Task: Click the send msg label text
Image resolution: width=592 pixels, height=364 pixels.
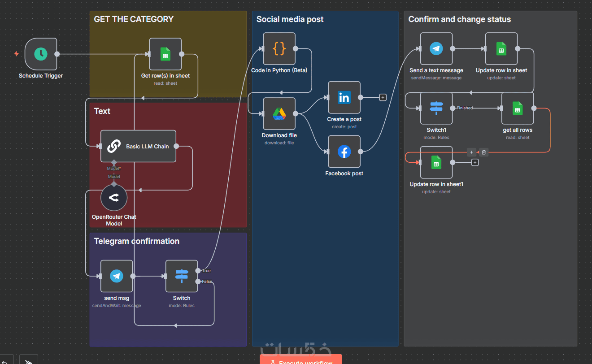Action: [117, 298]
